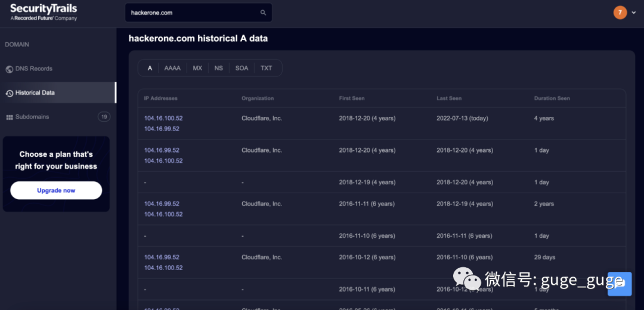
Task: Click the search magnifier icon
Action: tap(264, 13)
